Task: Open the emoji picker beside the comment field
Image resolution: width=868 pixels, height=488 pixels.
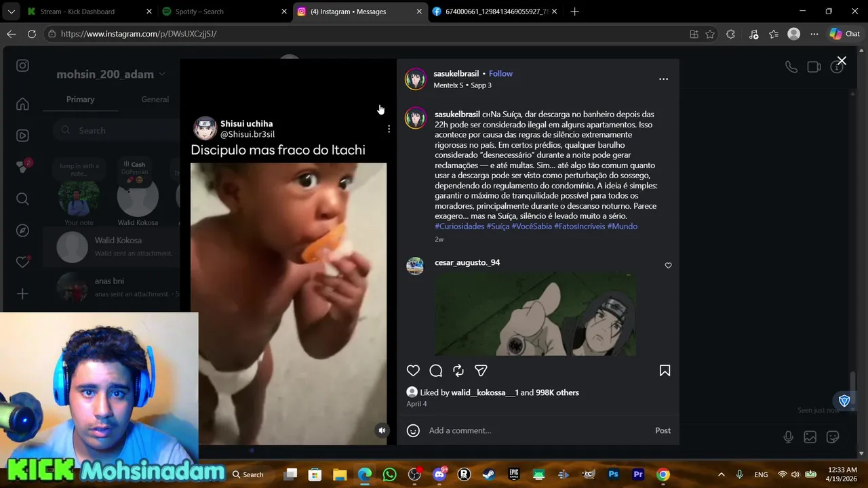Action: pos(413,430)
